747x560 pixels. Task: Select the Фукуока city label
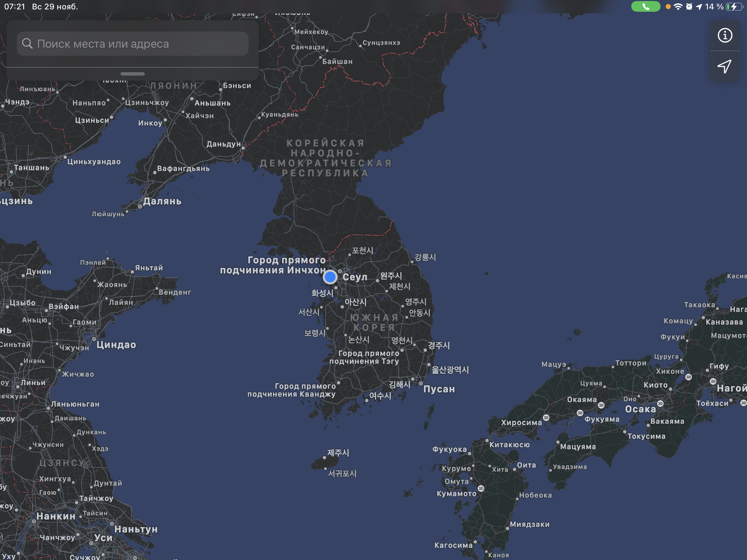tap(449, 449)
